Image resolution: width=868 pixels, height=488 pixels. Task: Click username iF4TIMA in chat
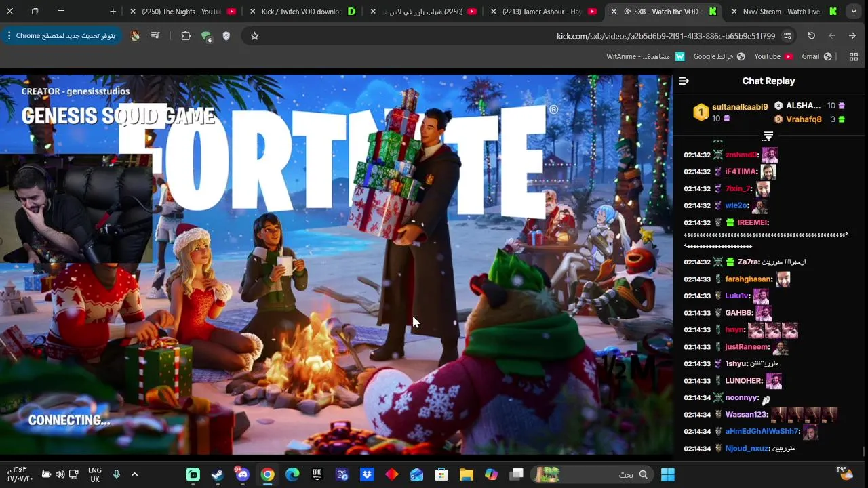(741, 171)
